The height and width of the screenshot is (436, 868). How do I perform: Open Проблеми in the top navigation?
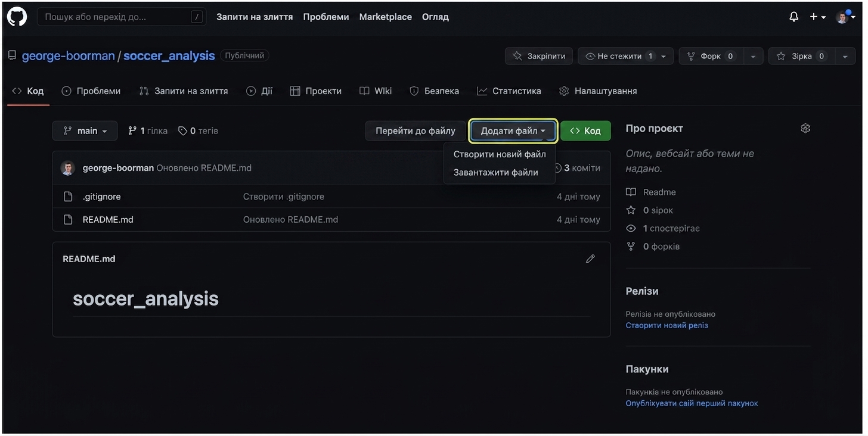(326, 17)
